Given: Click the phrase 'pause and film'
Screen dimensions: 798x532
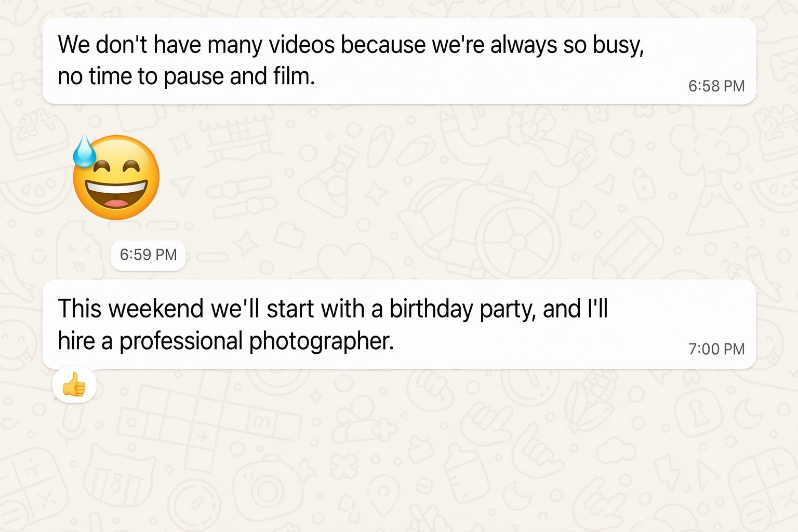Looking at the screenshot, I should pyautogui.click(x=239, y=77).
